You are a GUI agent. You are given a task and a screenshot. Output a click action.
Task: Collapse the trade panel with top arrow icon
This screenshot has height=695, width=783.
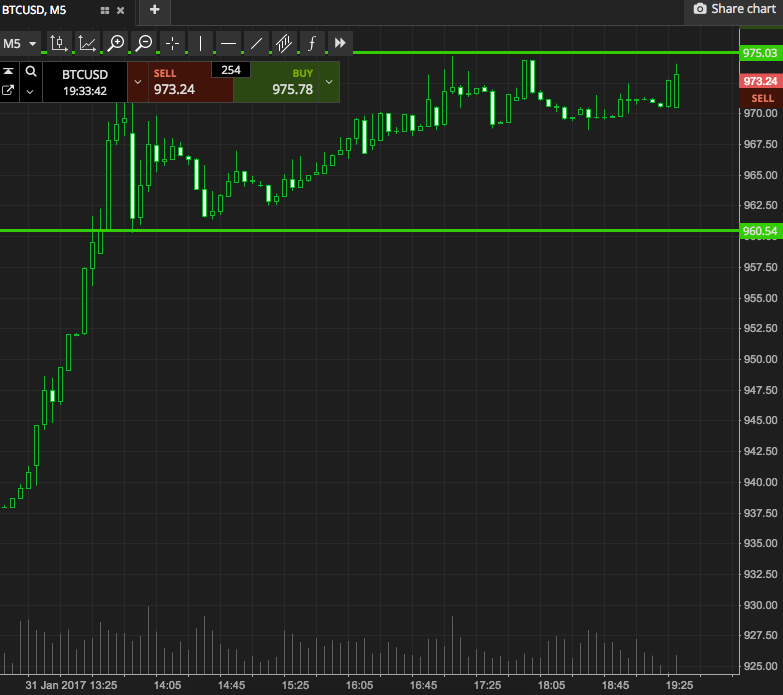(x=8, y=72)
